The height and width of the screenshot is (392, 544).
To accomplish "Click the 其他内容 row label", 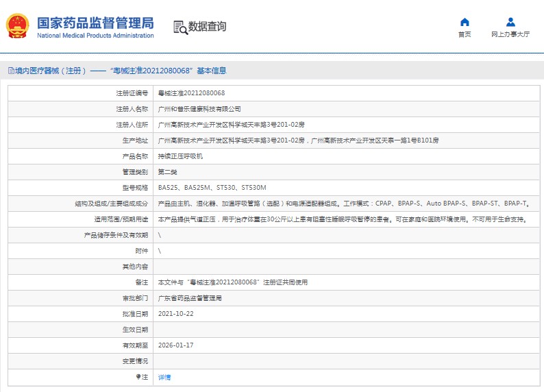I will pos(135,267).
